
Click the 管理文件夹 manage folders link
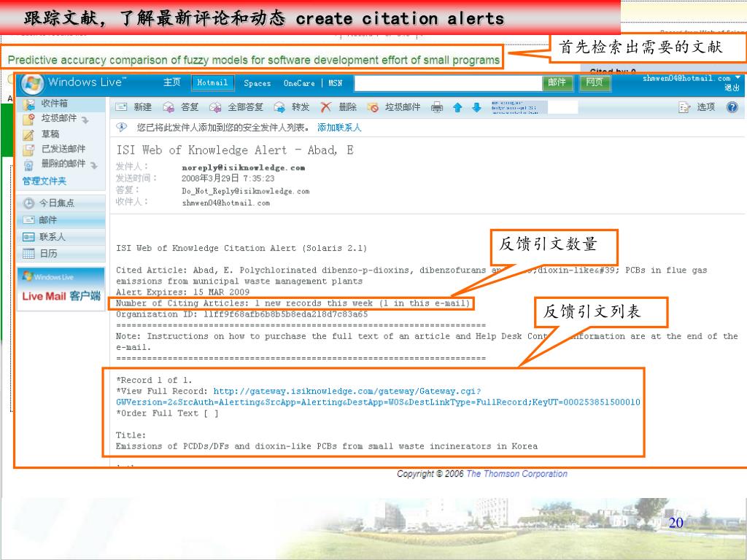click(x=44, y=181)
